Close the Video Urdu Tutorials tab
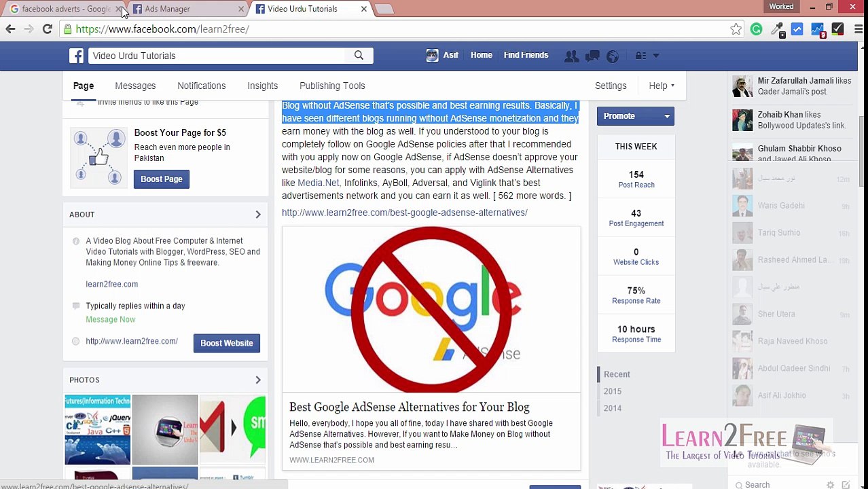This screenshot has height=489, width=868. (364, 10)
